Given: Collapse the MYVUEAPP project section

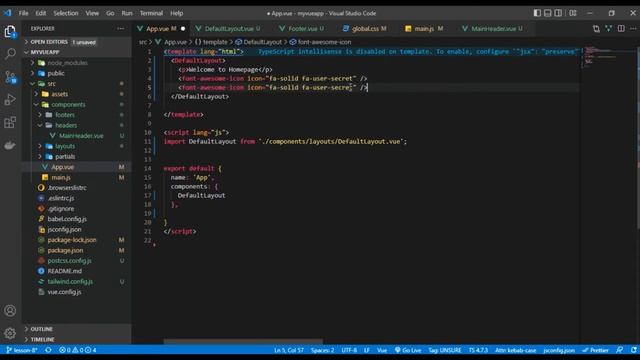Looking at the screenshot, I should [77, 52].
